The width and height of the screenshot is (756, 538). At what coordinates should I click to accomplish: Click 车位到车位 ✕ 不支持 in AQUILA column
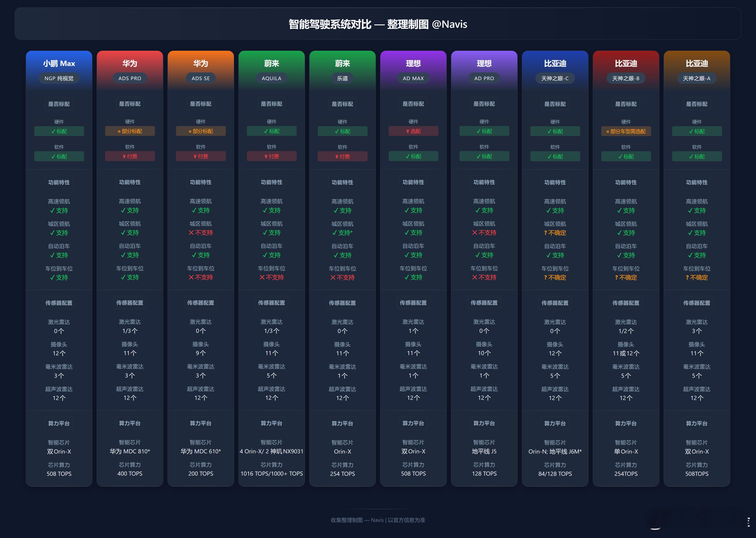coord(271,278)
